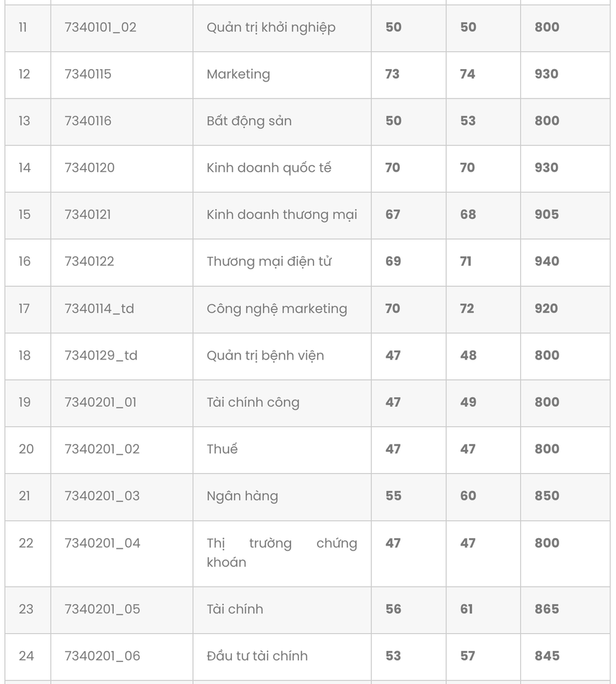
Task: Select the Ngân hàng program name
Action: click(x=242, y=496)
